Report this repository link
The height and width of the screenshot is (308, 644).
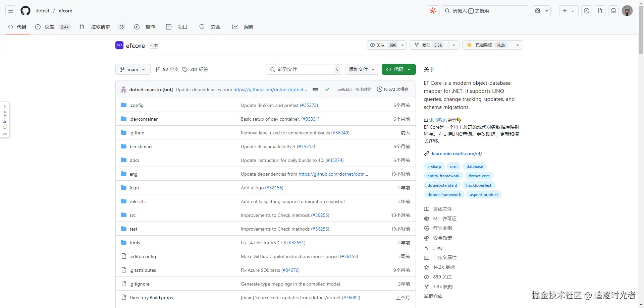click(433, 296)
